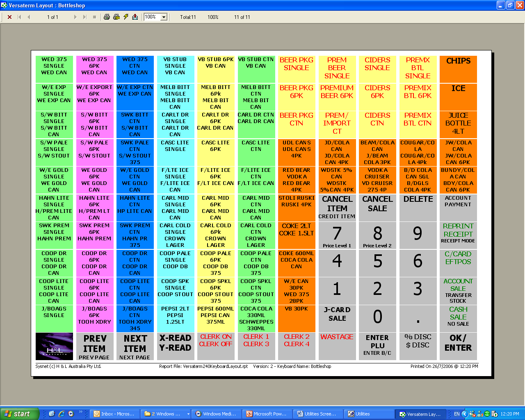Go to last page of report
525x420 pixels.
85,17
